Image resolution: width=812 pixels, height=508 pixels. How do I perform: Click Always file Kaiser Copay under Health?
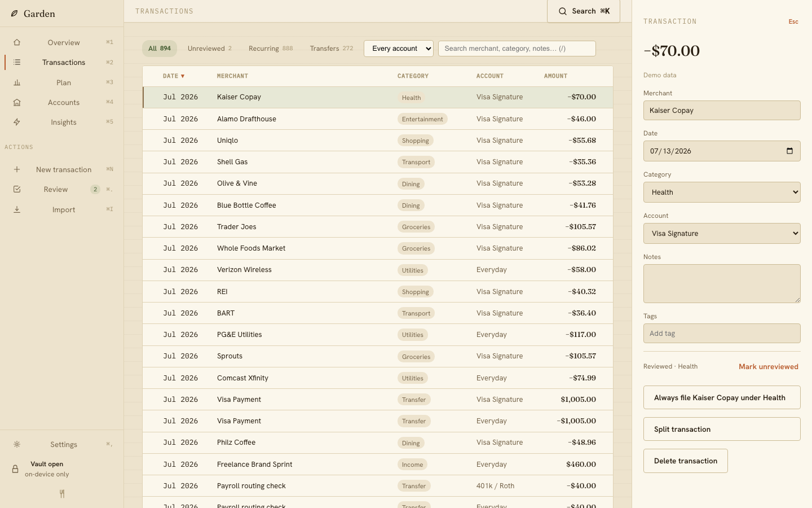[722, 397]
